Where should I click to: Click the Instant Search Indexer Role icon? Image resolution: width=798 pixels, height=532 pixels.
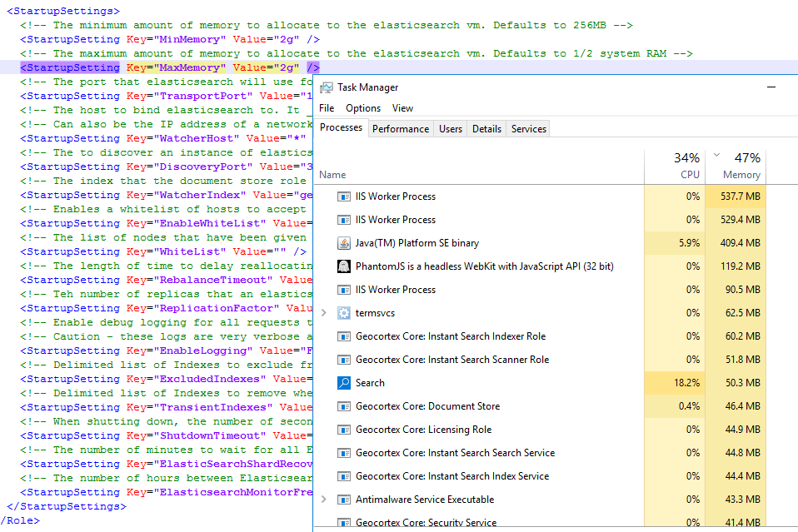click(344, 336)
